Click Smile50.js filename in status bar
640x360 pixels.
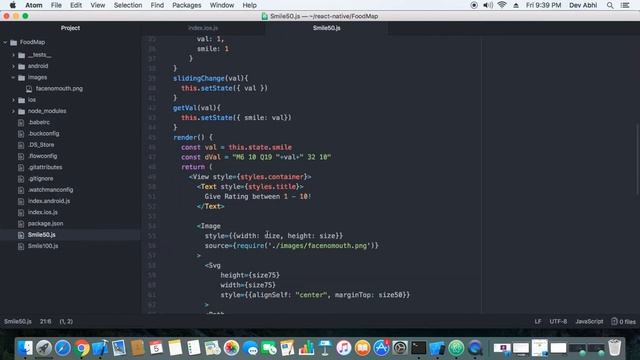[18, 322]
